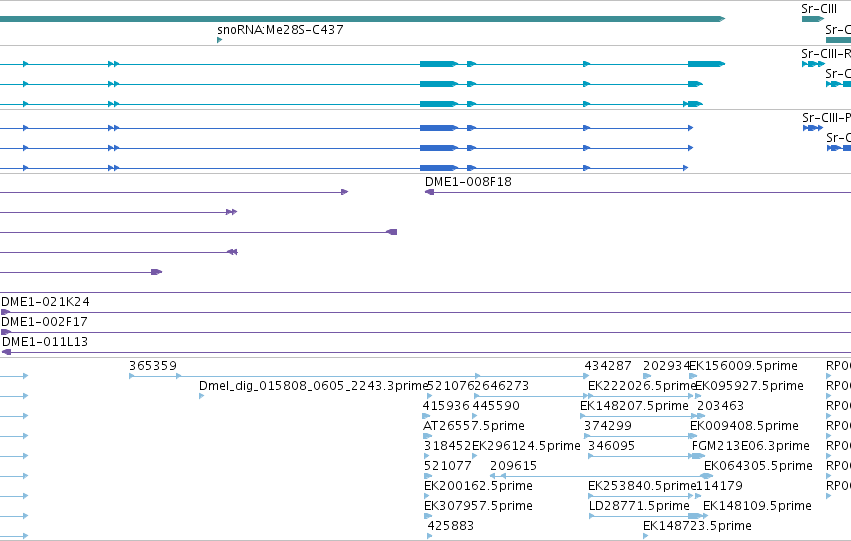The width and height of the screenshot is (851, 541).
Task: Open the FGM213E06.3prime label
Action: [x=751, y=446]
